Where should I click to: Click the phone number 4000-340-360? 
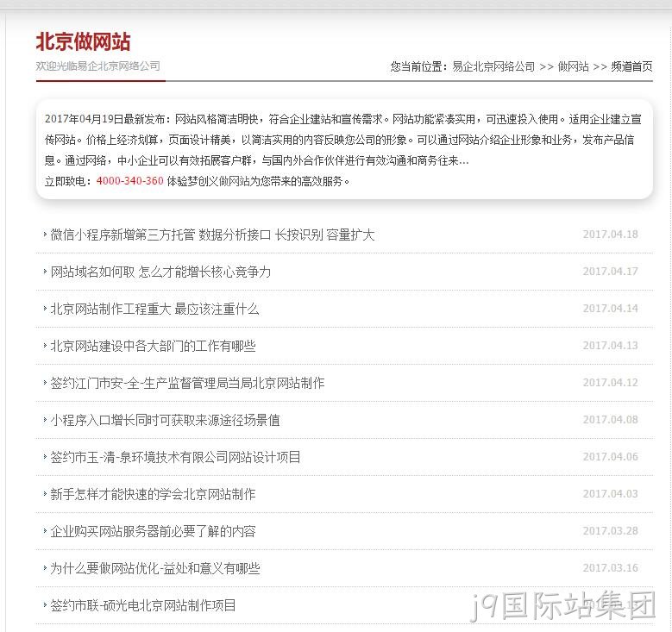pos(130,181)
